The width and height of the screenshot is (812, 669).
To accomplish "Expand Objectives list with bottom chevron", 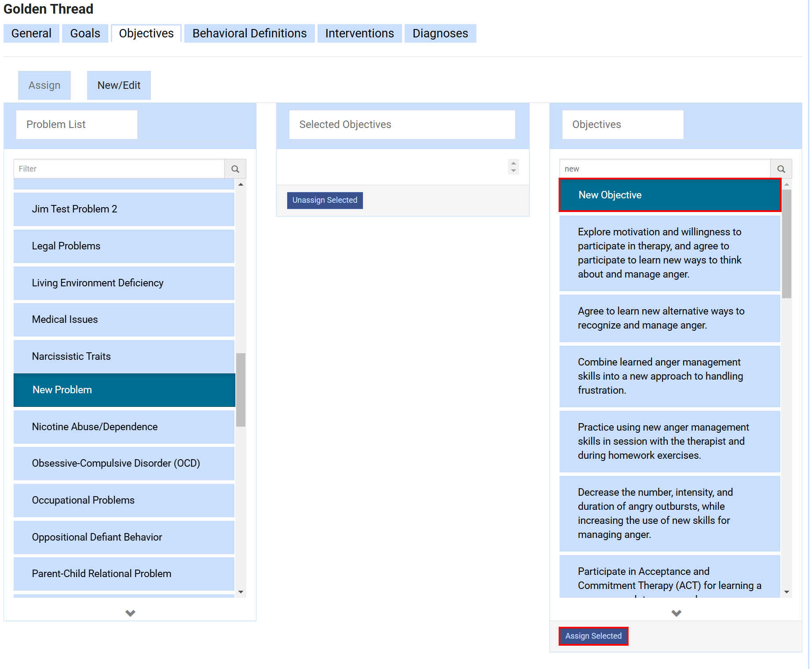I will pos(676,613).
